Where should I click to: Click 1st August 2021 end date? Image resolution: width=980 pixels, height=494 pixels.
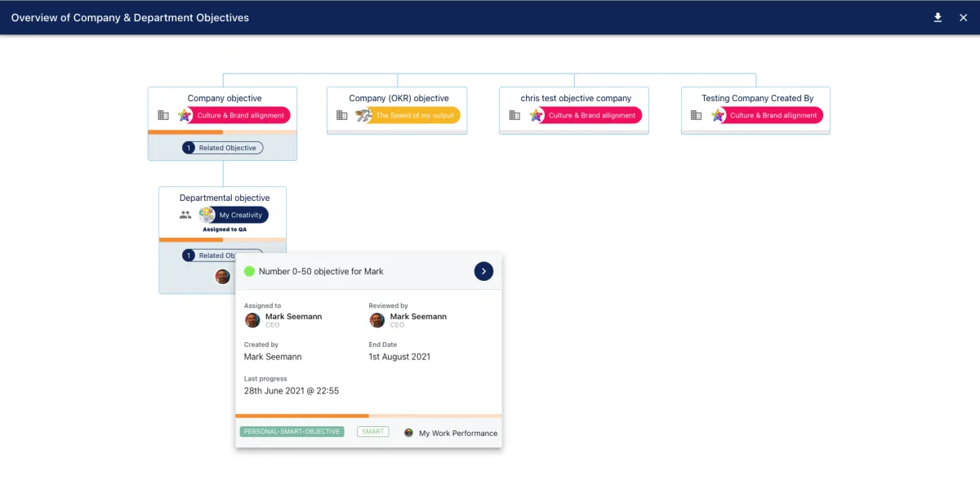(399, 357)
